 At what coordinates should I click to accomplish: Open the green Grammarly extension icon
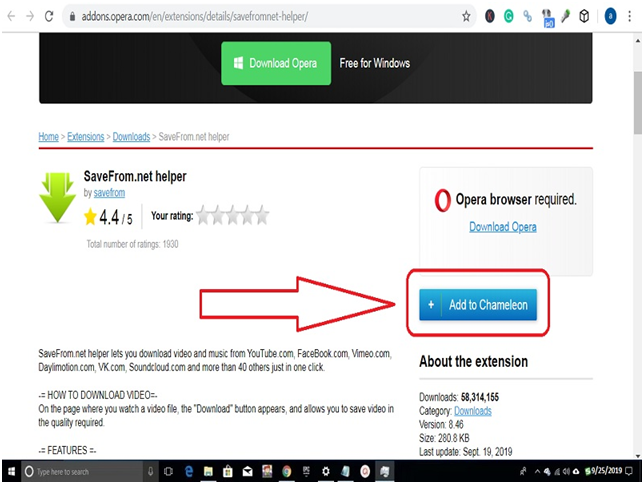pyautogui.click(x=508, y=16)
